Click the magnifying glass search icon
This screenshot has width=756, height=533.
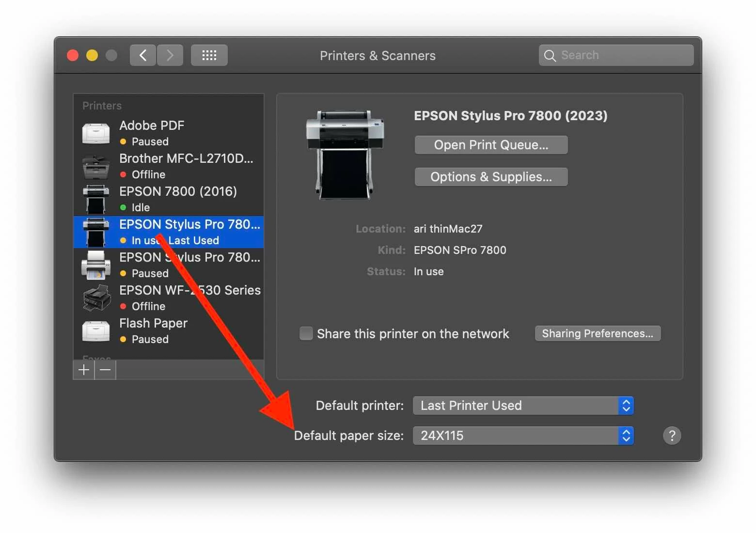[x=550, y=56]
